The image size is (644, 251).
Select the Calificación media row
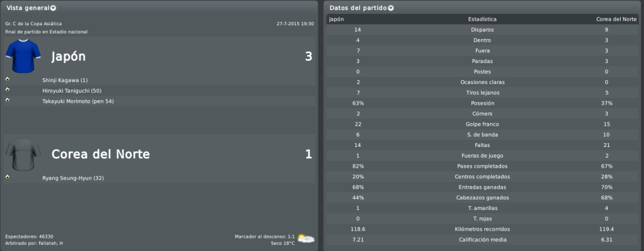tap(482, 240)
